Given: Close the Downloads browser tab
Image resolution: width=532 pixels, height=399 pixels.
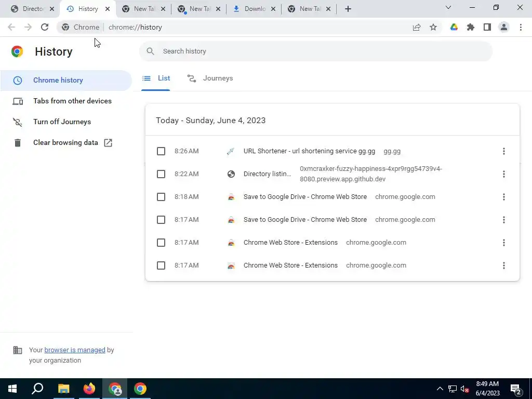Looking at the screenshot, I should 273,9.
